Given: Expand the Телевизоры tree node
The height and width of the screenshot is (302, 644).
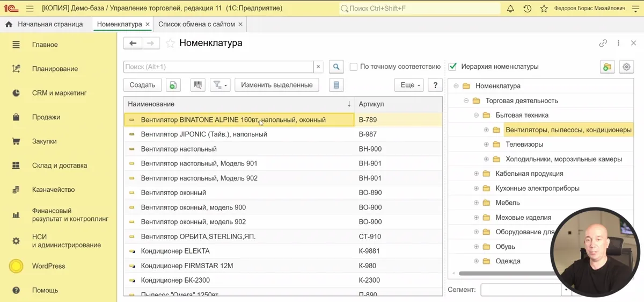Looking at the screenshot, I should [x=486, y=144].
